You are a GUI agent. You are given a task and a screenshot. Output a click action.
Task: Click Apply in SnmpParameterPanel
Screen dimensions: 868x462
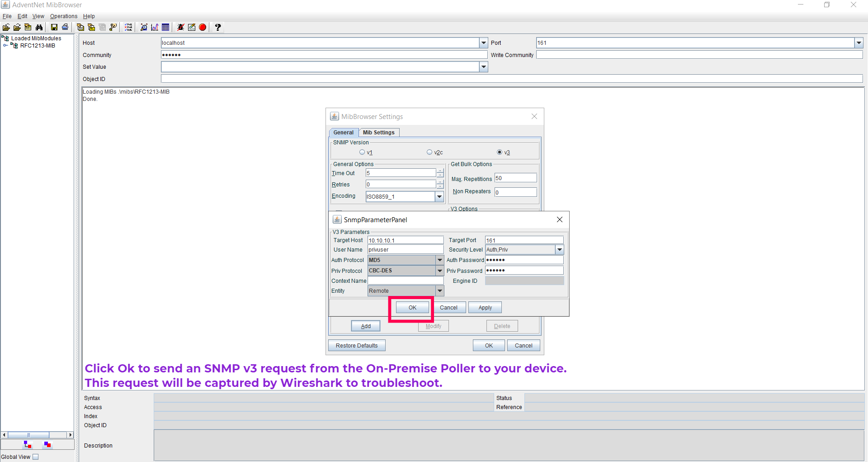pyautogui.click(x=485, y=308)
